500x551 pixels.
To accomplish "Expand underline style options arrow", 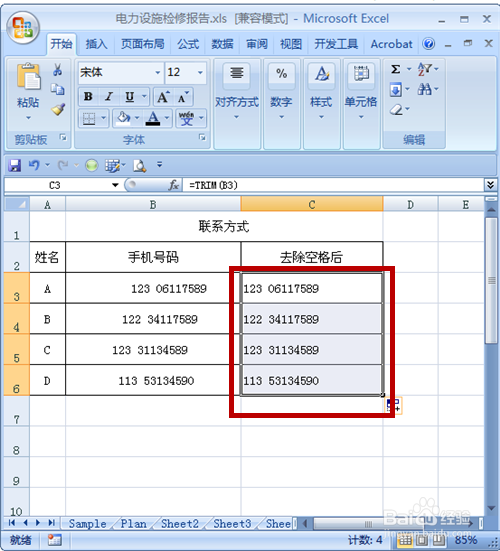I will (144, 96).
